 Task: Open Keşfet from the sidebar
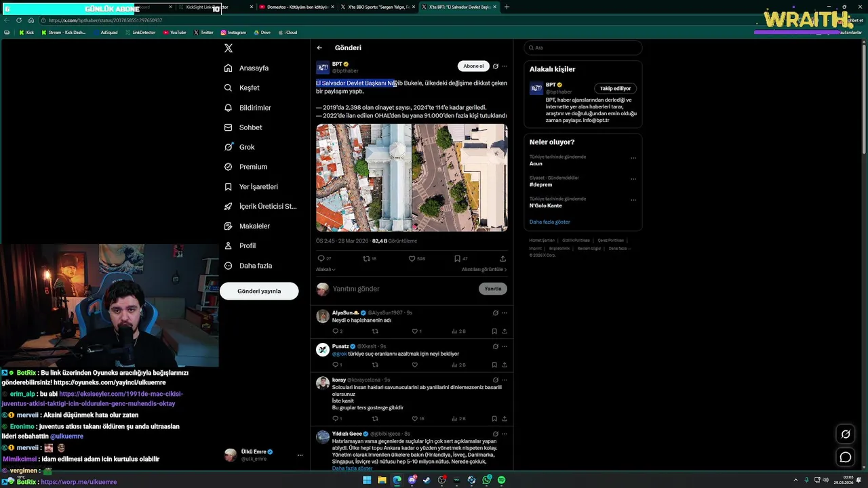click(242, 88)
